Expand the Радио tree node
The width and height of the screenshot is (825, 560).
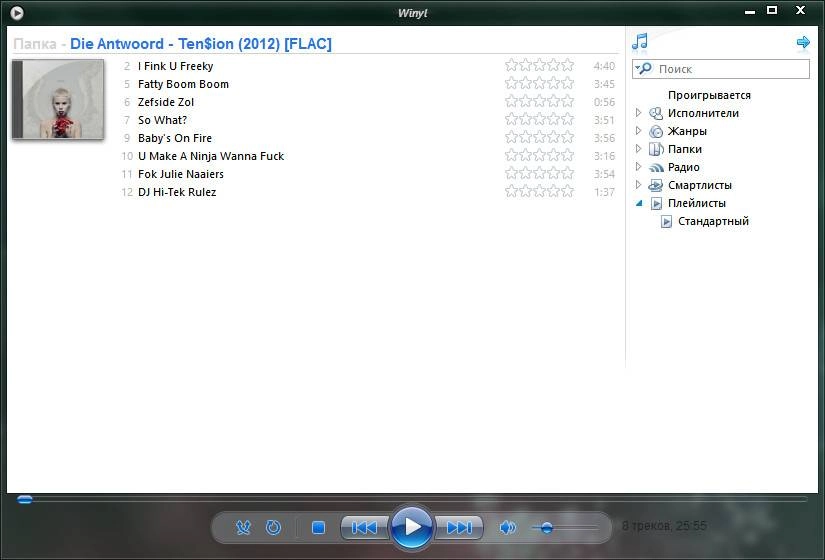[638, 166]
